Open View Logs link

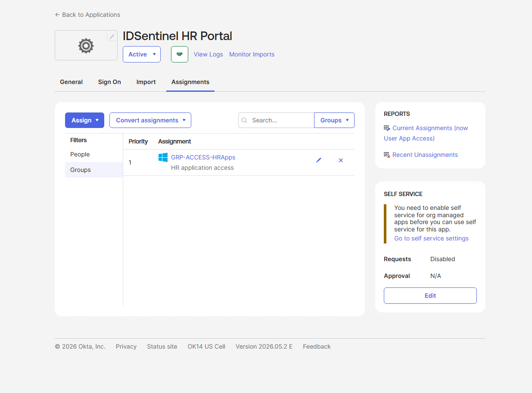click(208, 54)
